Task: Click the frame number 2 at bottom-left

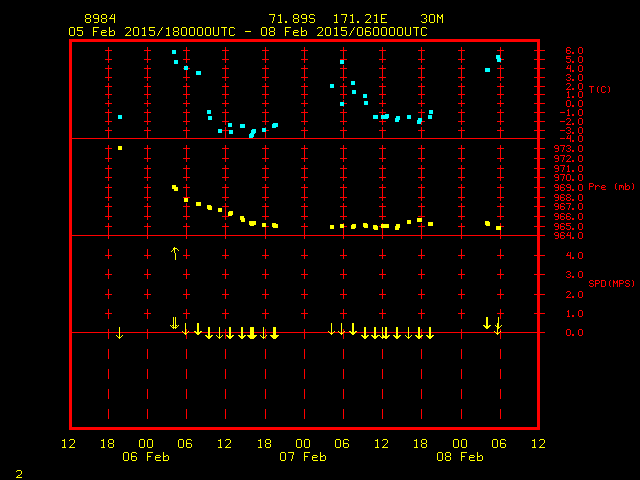Action: pyautogui.click(x=19, y=474)
